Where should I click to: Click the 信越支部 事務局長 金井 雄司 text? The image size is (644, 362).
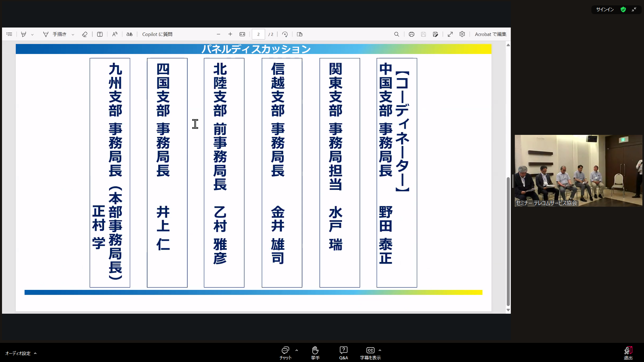point(278,163)
